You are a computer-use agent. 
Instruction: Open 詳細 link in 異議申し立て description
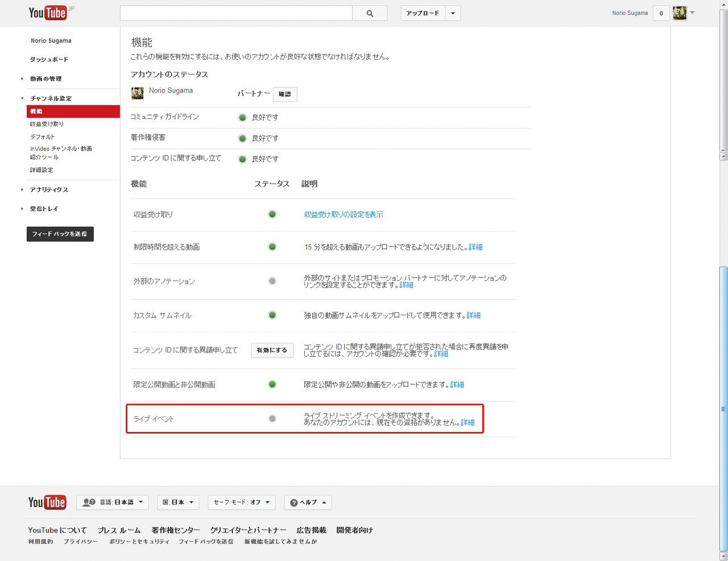click(x=441, y=354)
